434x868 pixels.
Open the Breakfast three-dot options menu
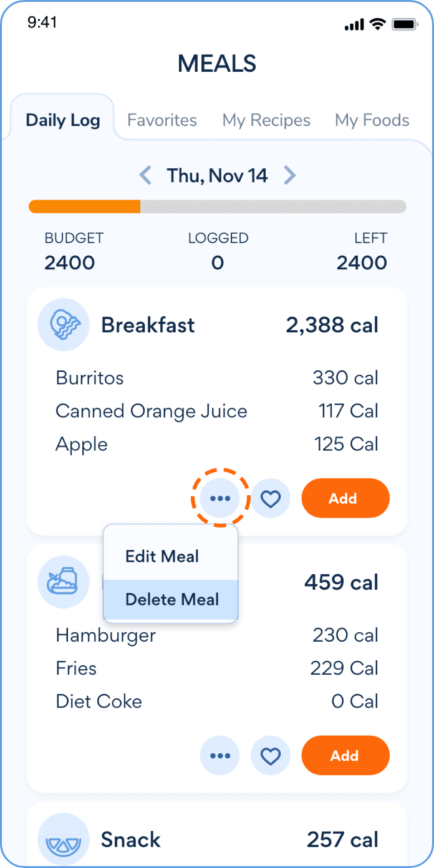click(220, 499)
